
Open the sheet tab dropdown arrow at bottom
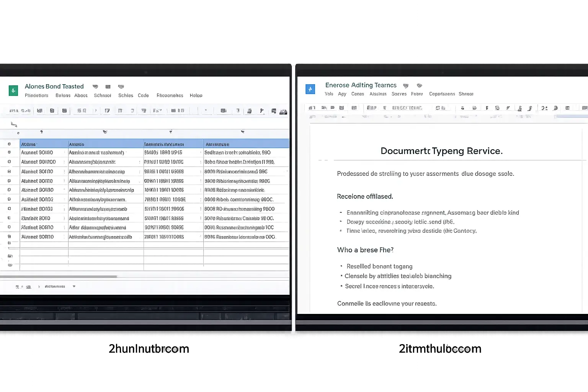(x=74, y=286)
